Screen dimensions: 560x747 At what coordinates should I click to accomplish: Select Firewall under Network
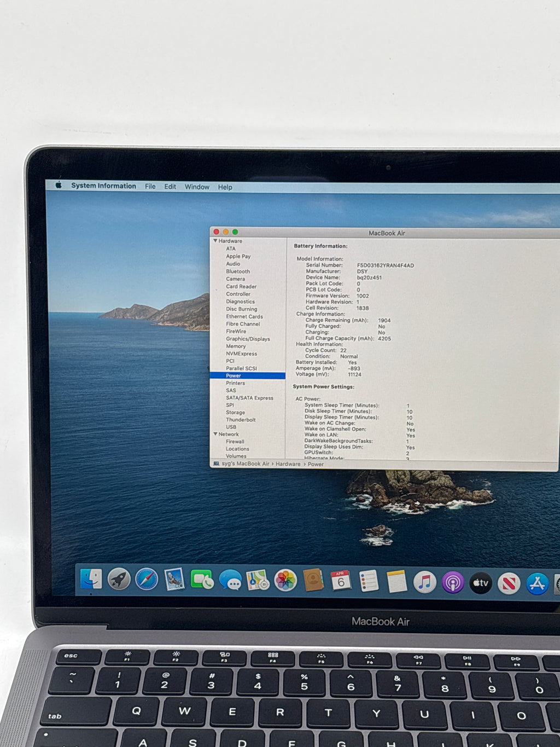[235, 442]
